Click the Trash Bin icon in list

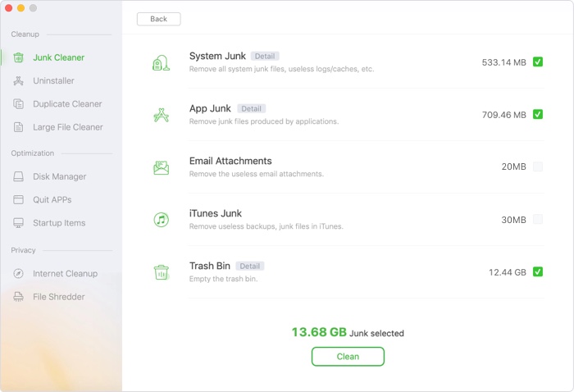[x=161, y=272]
